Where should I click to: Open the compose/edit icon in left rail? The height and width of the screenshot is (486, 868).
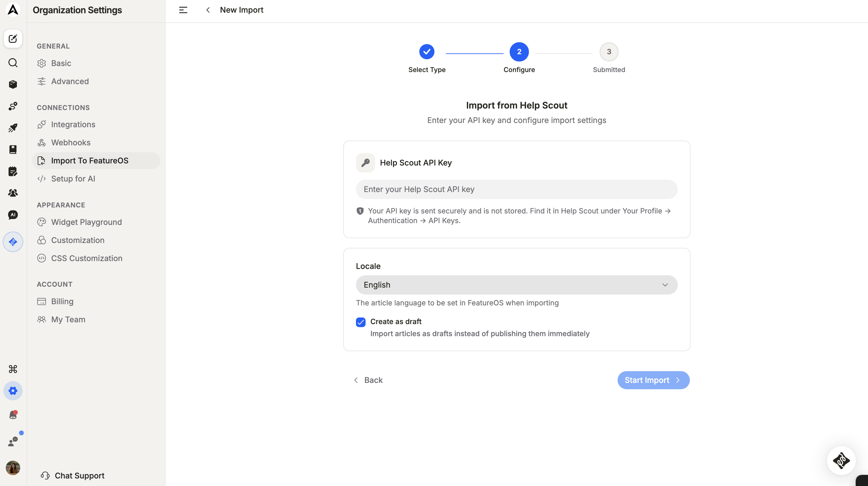pyautogui.click(x=13, y=39)
